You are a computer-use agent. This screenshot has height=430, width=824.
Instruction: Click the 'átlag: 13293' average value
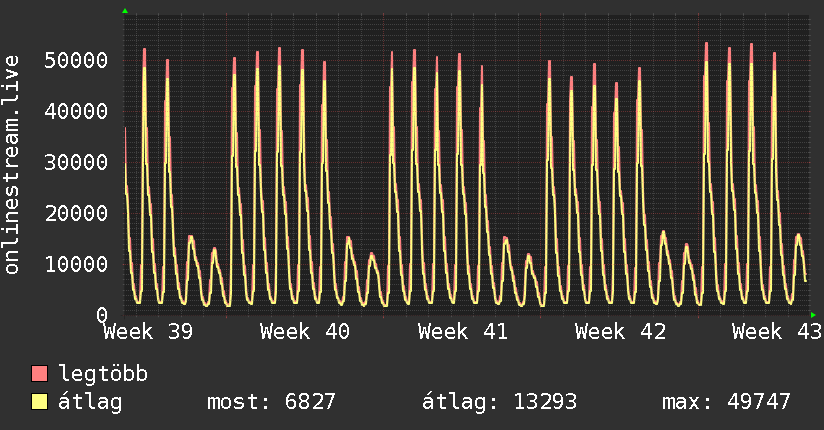[x=499, y=402]
